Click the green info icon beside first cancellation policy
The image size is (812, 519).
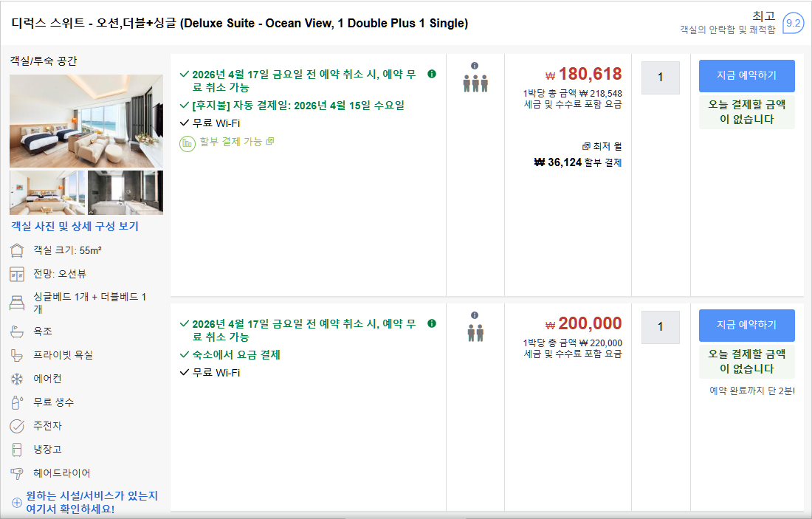tap(432, 74)
